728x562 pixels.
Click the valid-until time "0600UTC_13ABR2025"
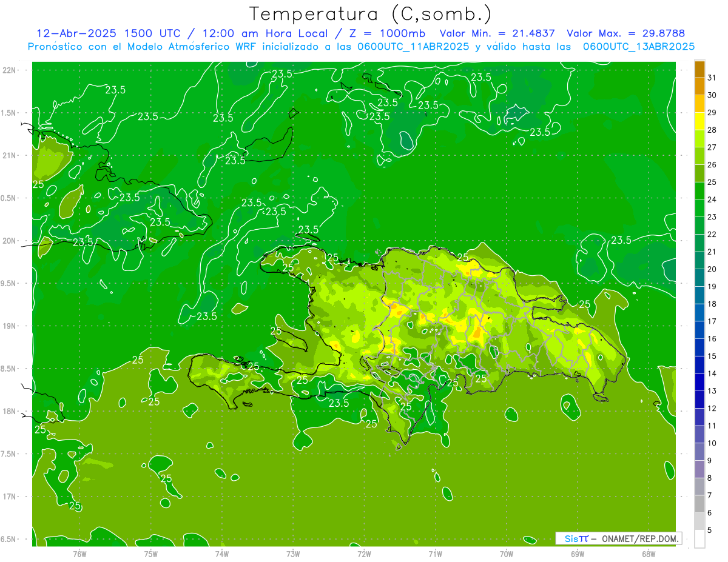[x=639, y=46]
